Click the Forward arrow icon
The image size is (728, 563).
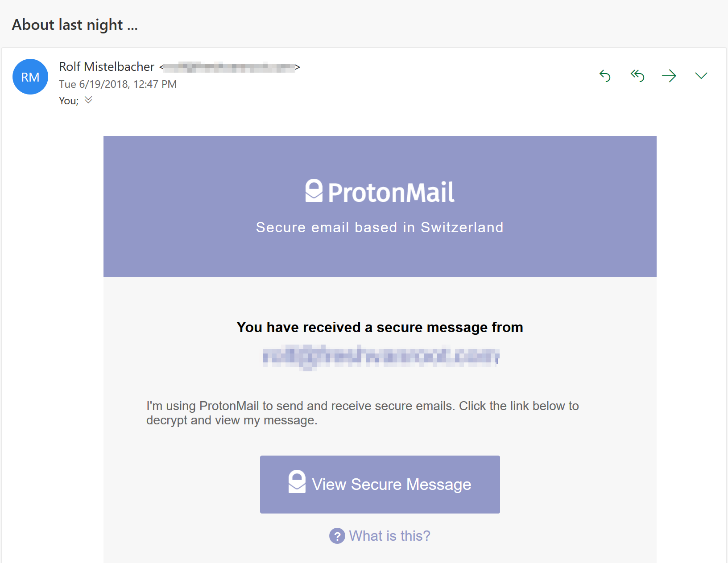[669, 76]
